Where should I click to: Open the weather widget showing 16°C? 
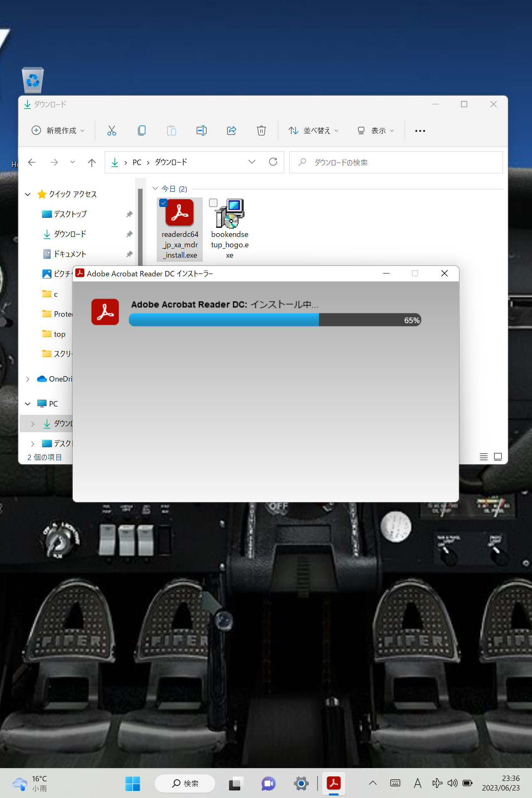(x=30, y=783)
